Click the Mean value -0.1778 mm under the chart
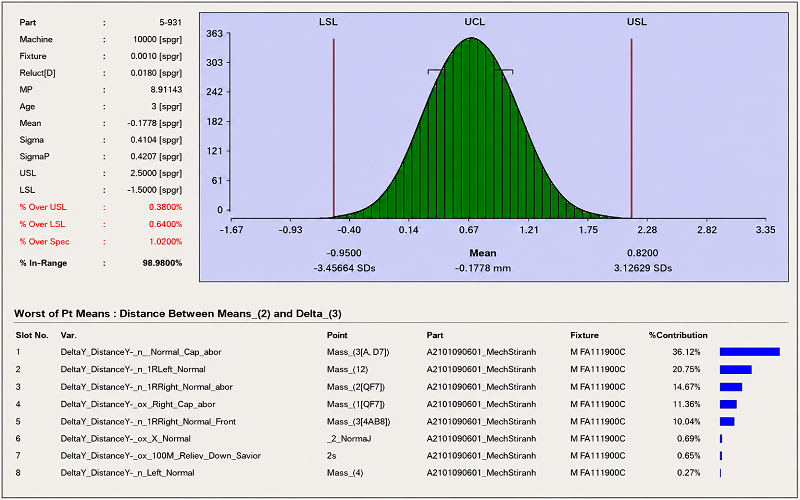The image size is (800, 500). [483, 268]
